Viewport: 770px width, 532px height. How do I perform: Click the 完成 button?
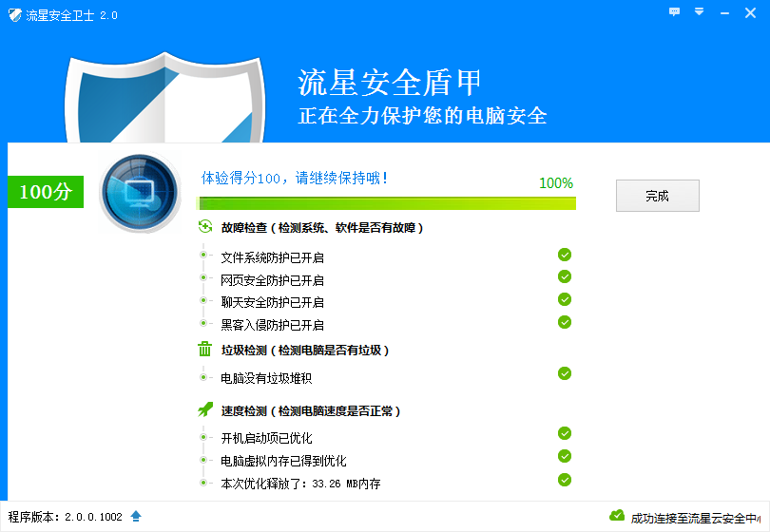658,196
